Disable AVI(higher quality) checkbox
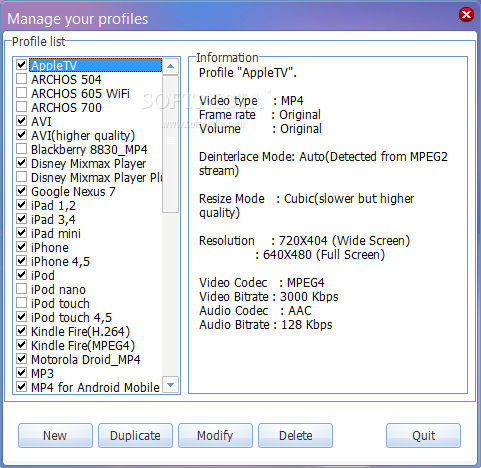Viewport: 481px width, 468px height. (x=22, y=135)
